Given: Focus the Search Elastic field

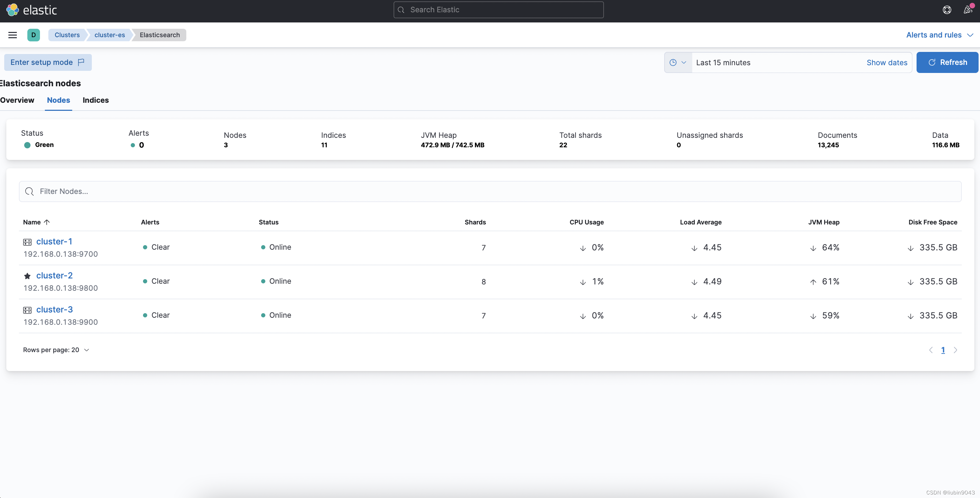Looking at the screenshot, I should tap(498, 10).
